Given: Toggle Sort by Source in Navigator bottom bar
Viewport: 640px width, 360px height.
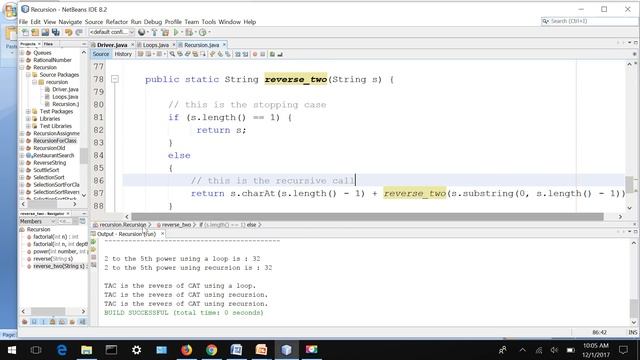Looking at the screenshot, I should tap(82, 322).
